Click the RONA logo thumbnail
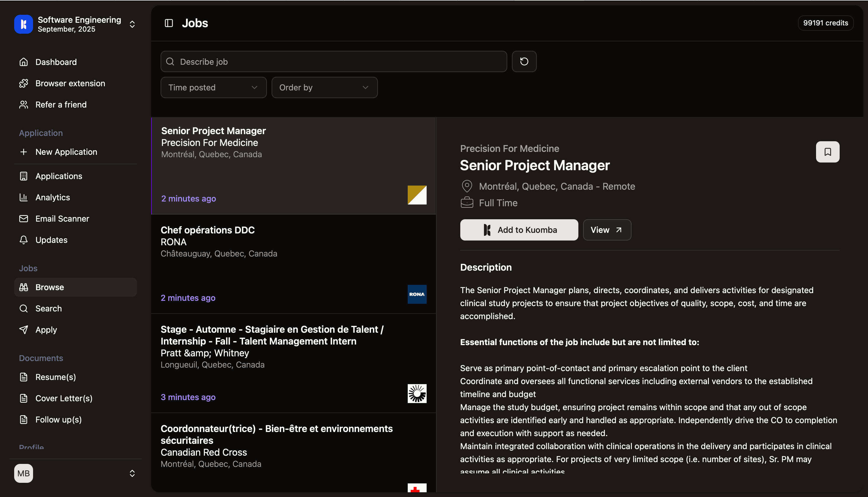 (x=417, y=294)
